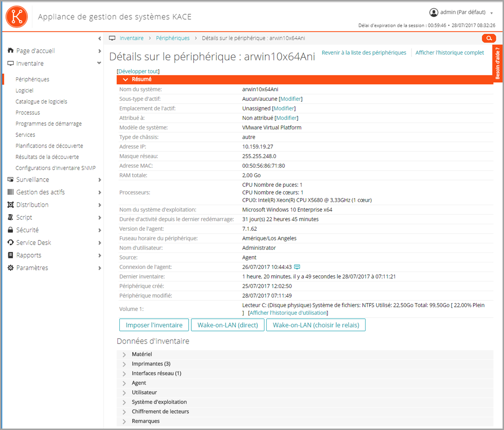Click the KACE logo icon

pos(17,16)
